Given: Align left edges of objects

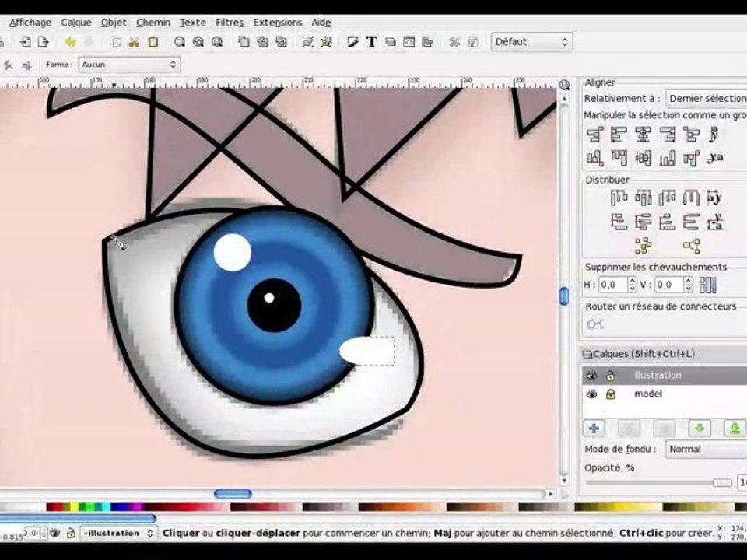Looking at the screenshot, I should 619,135.
